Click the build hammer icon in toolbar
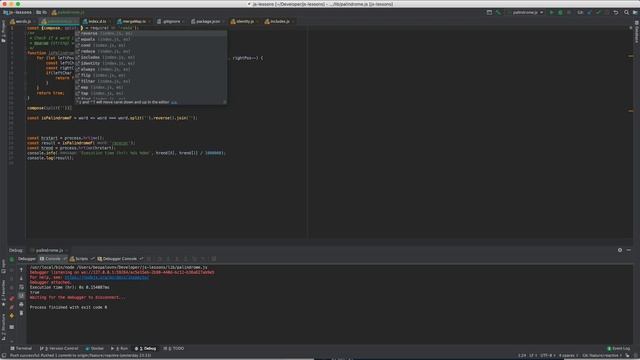 click(498, 13)
